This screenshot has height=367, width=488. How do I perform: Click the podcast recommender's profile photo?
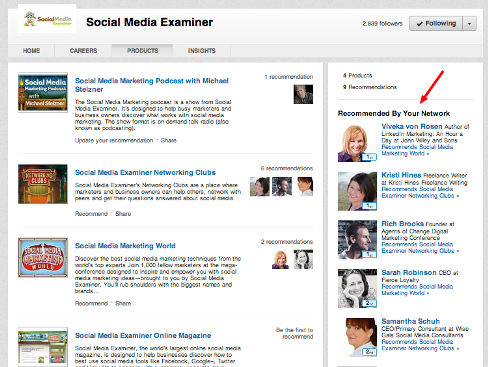[303, 94]
